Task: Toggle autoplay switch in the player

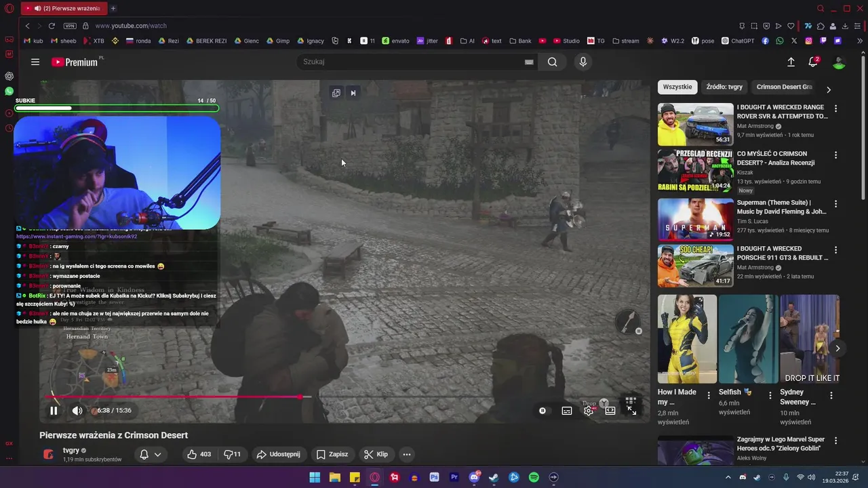Action: coord(542,411)
